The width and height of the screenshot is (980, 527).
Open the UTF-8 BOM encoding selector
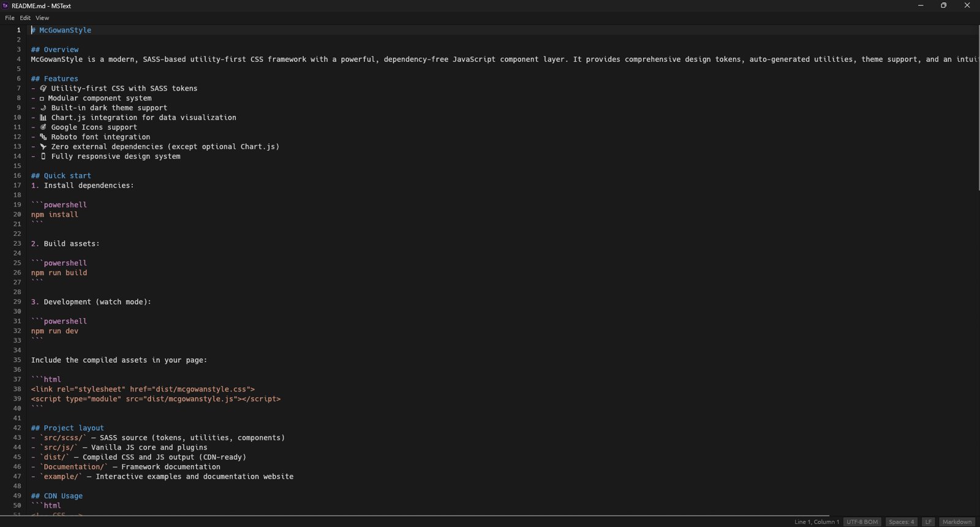[x=862, y=522]
